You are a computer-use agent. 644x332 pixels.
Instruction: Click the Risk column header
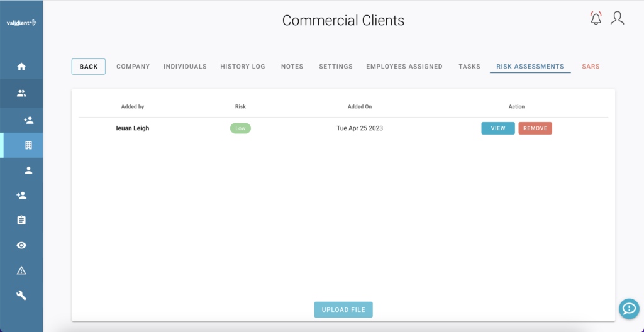point(240,106)
